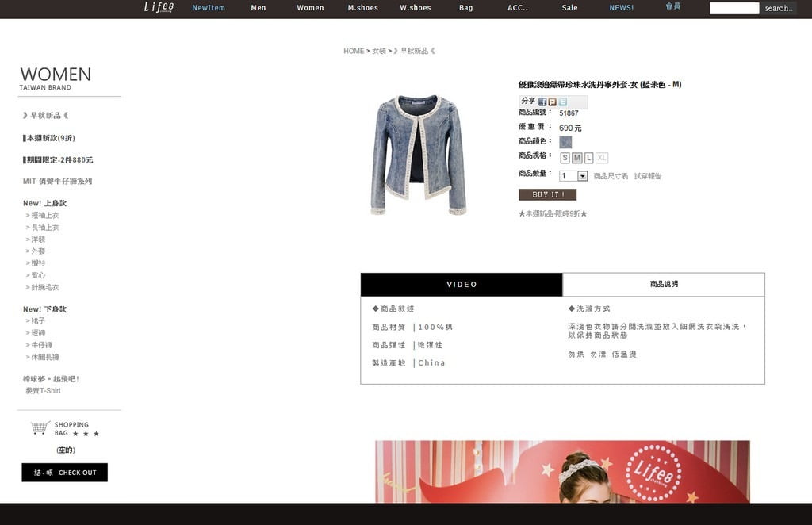Select size L
Screen dimensions: 812x525
coord(588,158)
